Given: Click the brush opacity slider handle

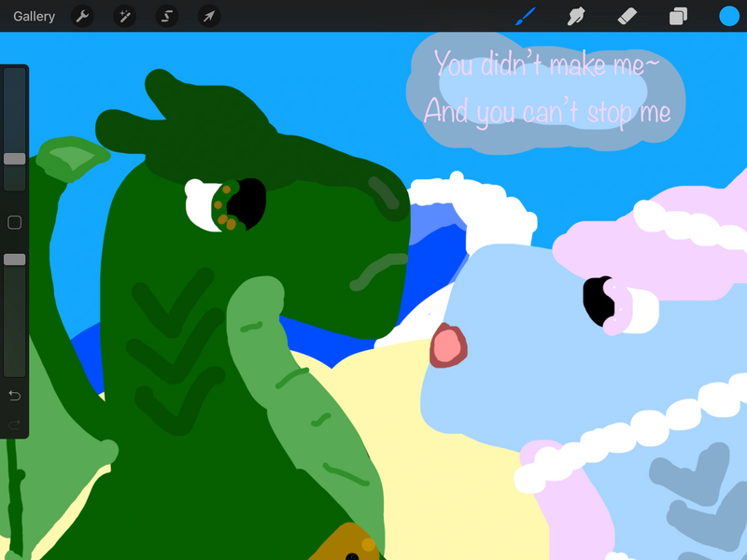Looking at the screenshot, I should [x=14, y=259].
